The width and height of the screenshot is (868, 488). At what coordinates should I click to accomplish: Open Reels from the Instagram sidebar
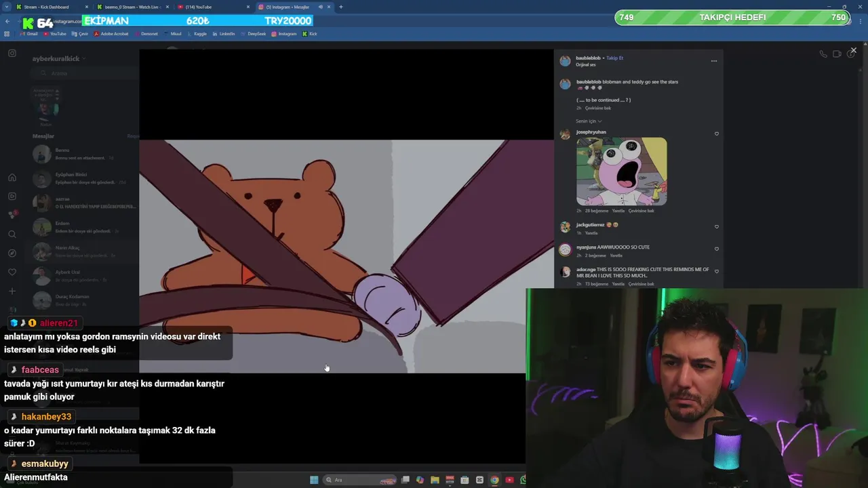coord(12,197)
